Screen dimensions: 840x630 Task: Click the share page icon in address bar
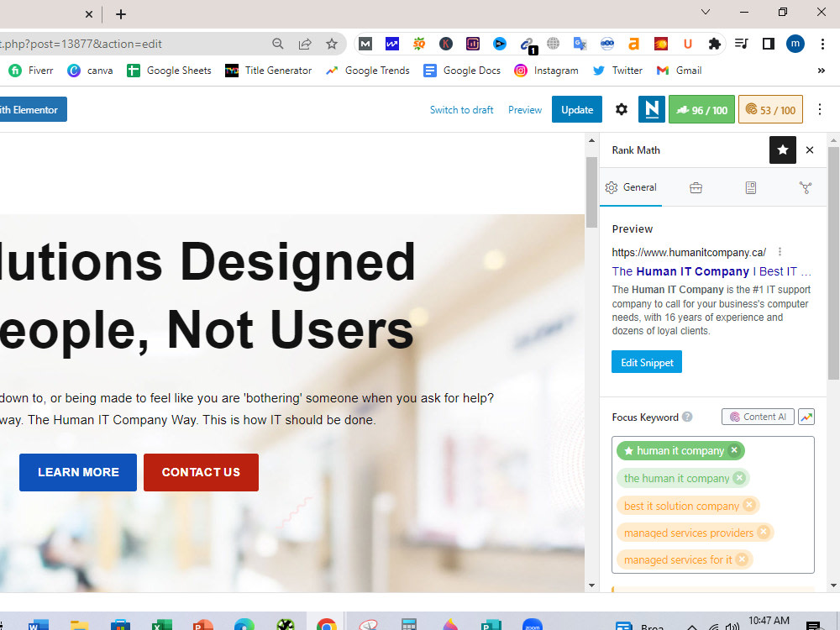pos(305,44)
